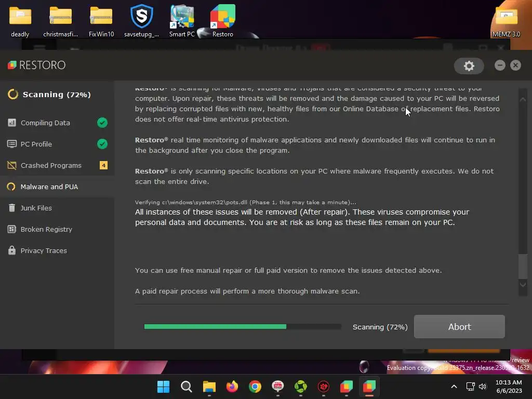
Task: Click the Privacy Traces padlock icon
Action: (x=11, y=250)
